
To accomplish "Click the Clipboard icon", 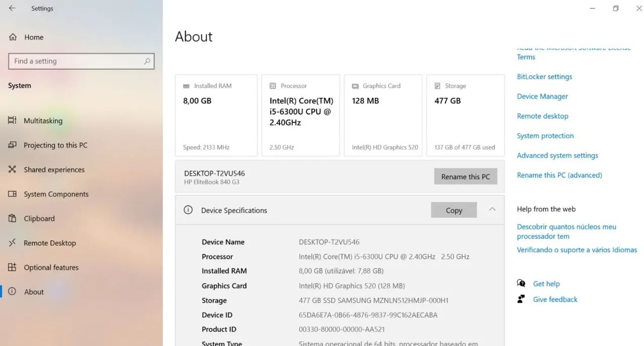I will [x=13, y=219].
